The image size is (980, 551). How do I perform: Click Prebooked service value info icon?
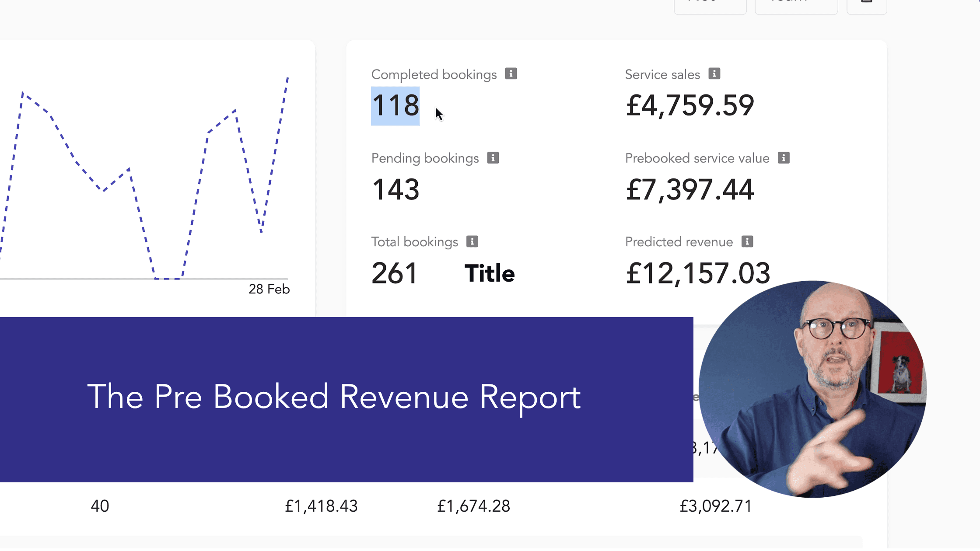pyautogui.click(x=783, y=158)
